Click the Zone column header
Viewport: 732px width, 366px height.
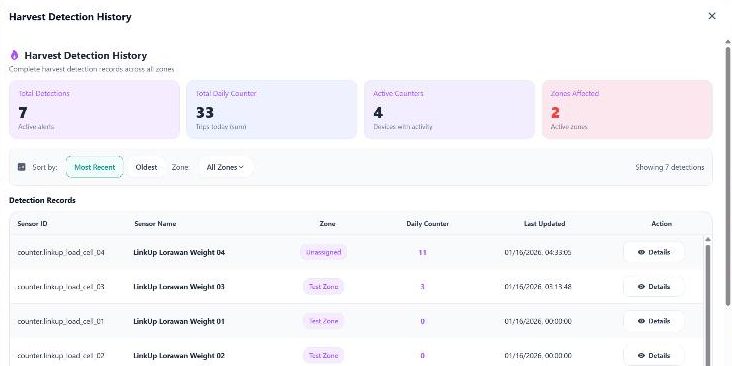(327, 224)
